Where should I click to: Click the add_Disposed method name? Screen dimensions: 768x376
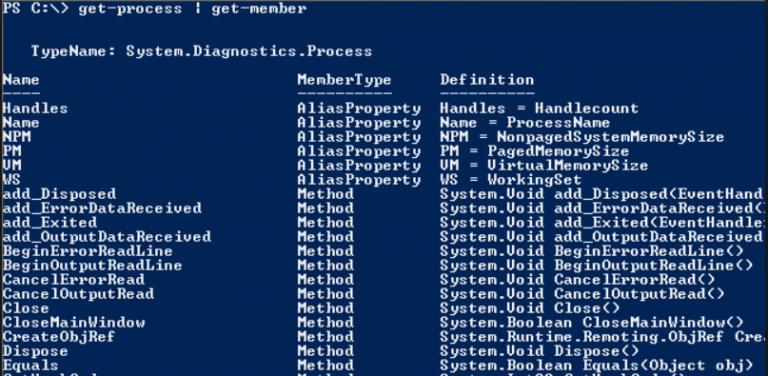click(59, 194)
